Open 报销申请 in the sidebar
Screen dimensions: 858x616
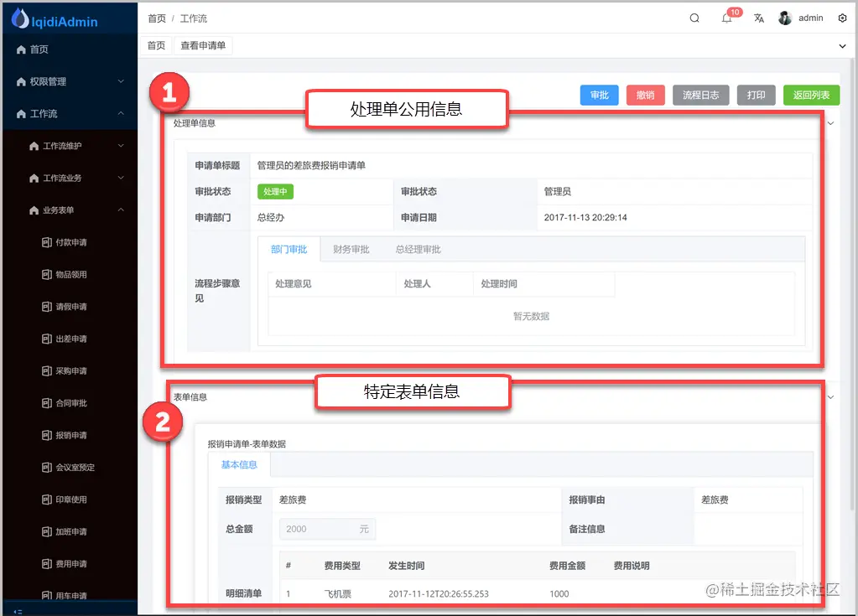(71, 436)
